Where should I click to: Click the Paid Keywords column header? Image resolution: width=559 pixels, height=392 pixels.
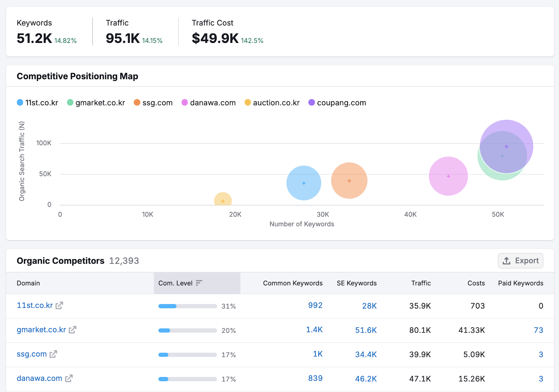520,283
